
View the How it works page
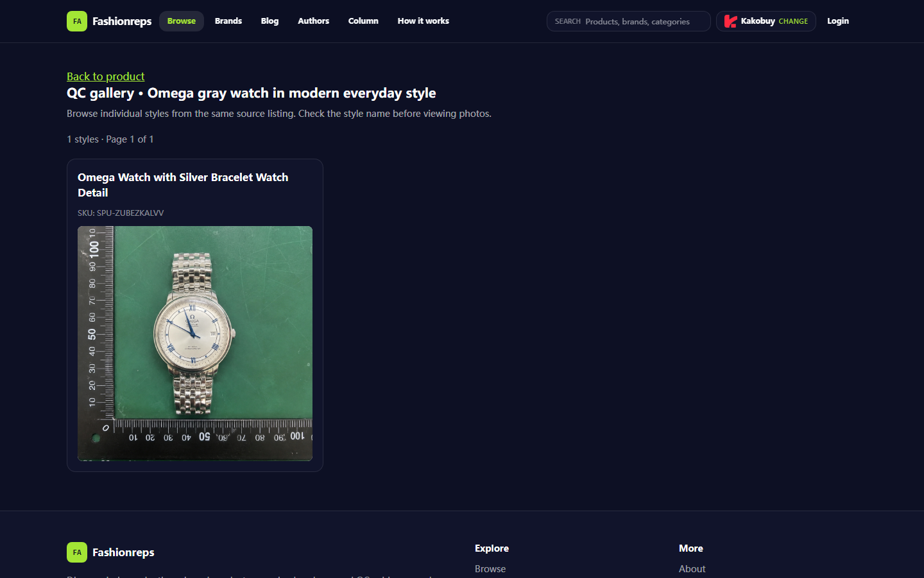pos(424,21)
